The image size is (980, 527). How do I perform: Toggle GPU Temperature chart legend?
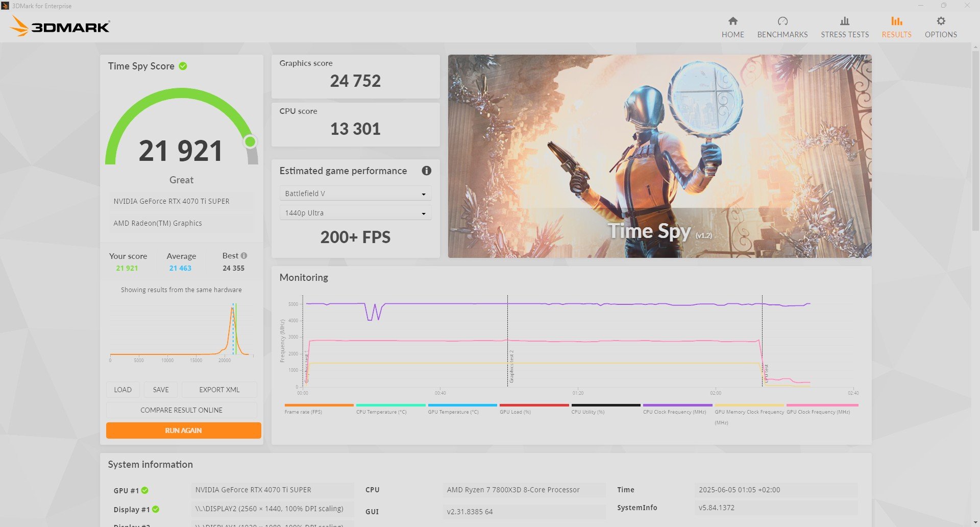click(462, 409)
